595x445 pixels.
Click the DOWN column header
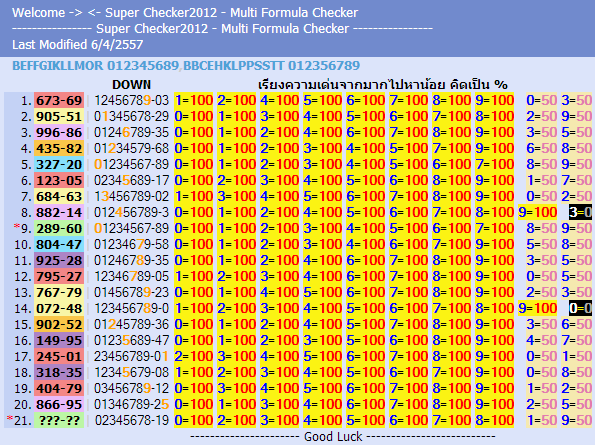pos(131,84)
